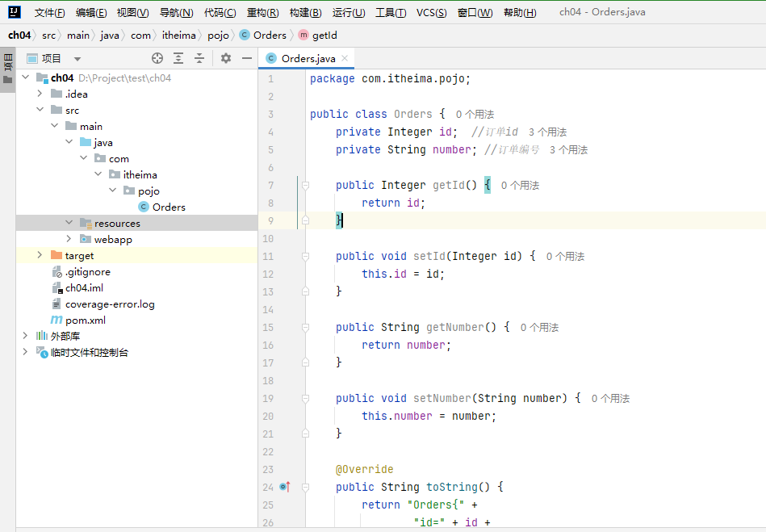Click the Expand All icon in project panel
This screenshot has height=532, width=766.
178,58
